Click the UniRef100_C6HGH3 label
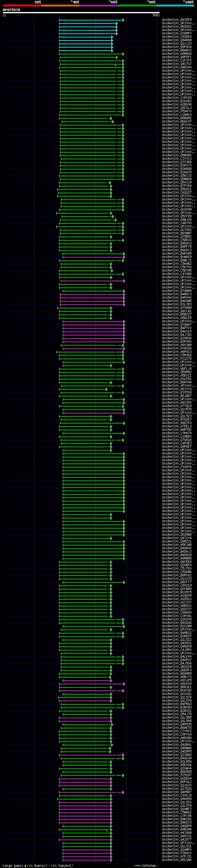Image resolution: width=197 pixels, height=868 pixels. [x=177, y=612]
